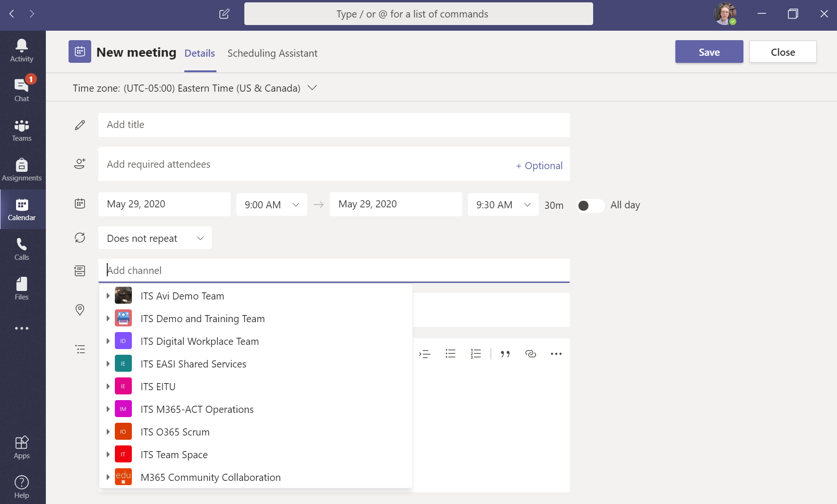Screen dimensions: 837x504
Task: Click ITS Avi Demo Team thumbnail
Action: 123,296
